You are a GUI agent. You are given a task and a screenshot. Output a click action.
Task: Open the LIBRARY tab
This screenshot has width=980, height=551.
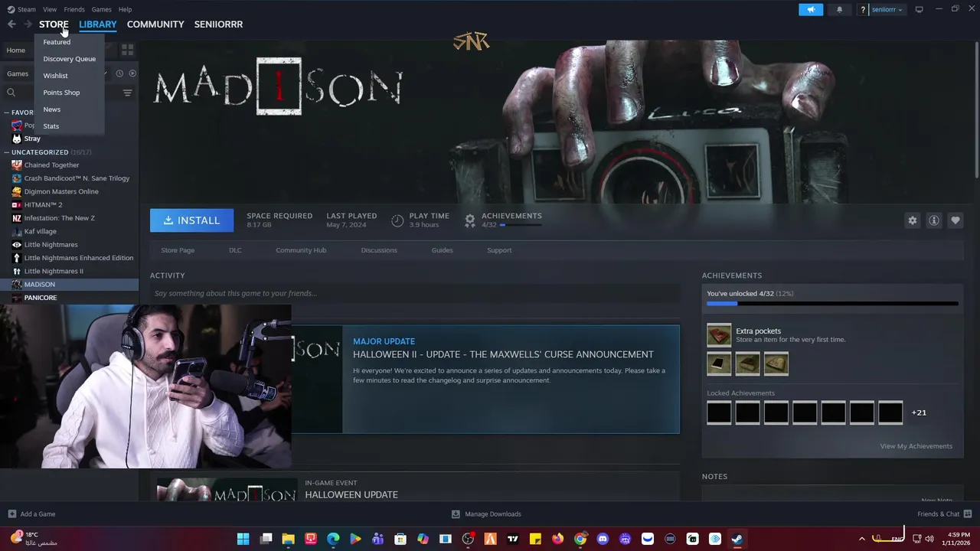(98, 24)
